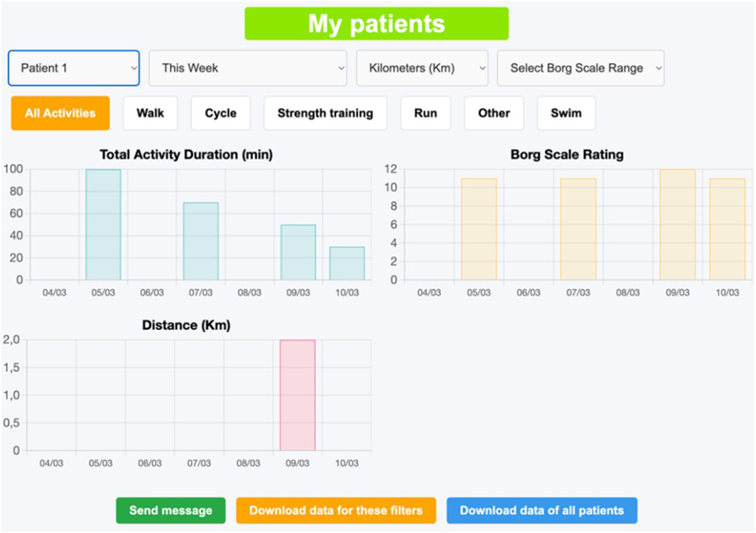
Task: Enable the Run activity filter
Action: tap(425, 113)
